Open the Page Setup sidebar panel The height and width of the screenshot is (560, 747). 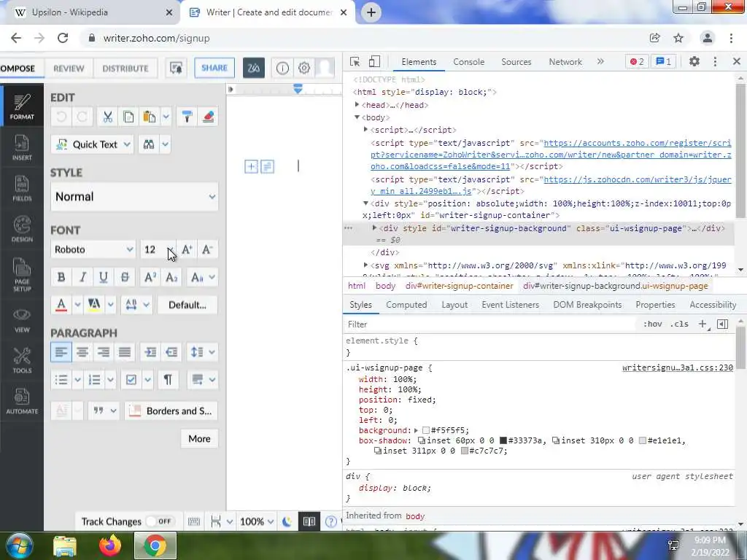click(22, 275)
